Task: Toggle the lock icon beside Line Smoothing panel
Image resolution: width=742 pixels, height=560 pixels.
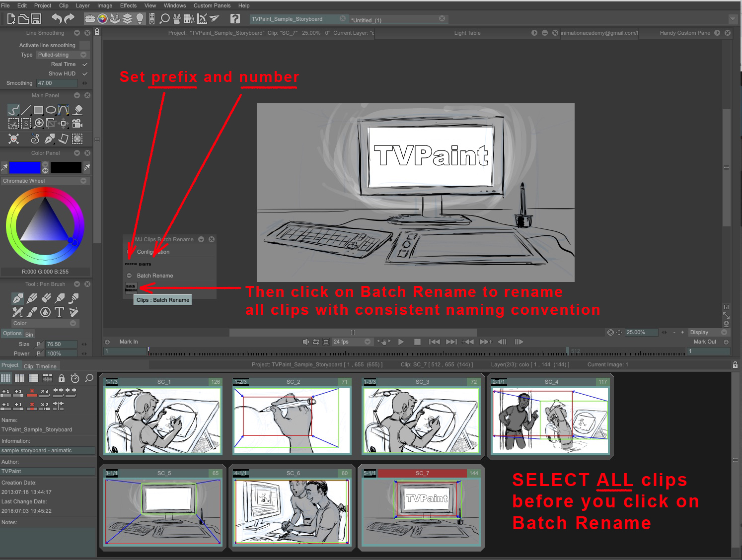Action: click(x=97, y=32)
